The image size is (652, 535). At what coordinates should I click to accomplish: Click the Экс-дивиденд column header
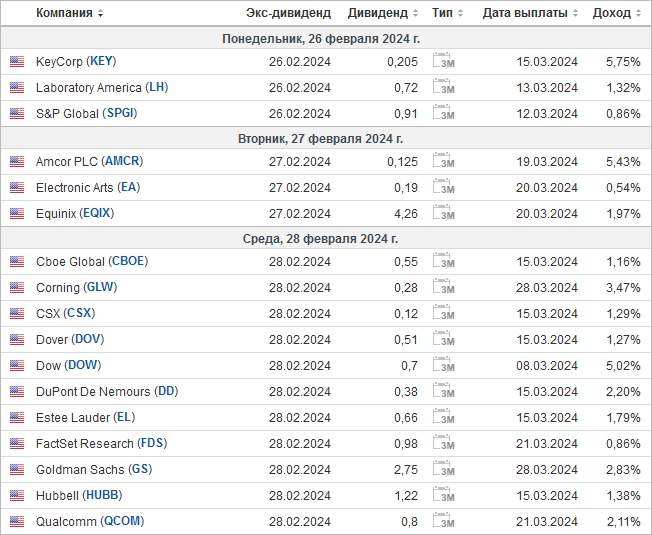tap(288, 13)
